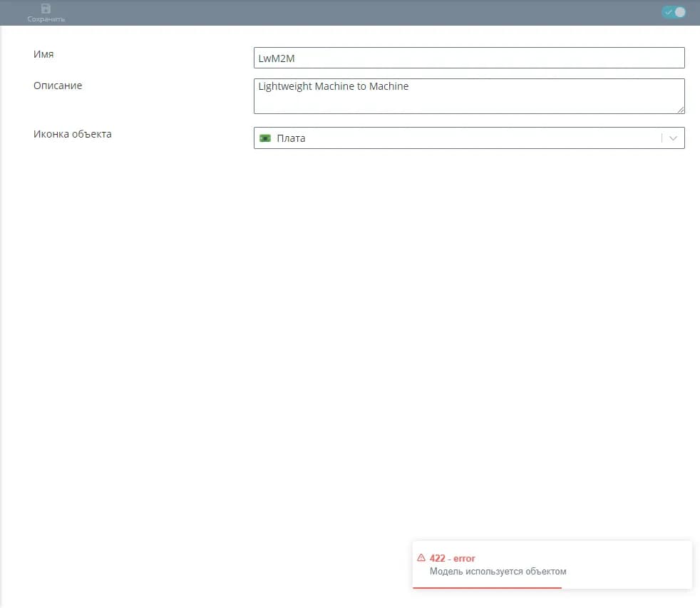
Task: Click the red progress bar in toast
Action: click(487, 588)
